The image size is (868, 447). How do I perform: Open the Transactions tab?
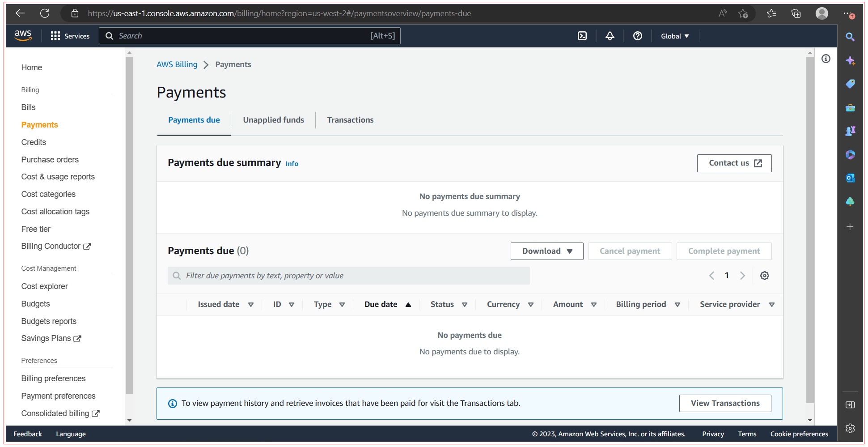click(x=350, y=120)
